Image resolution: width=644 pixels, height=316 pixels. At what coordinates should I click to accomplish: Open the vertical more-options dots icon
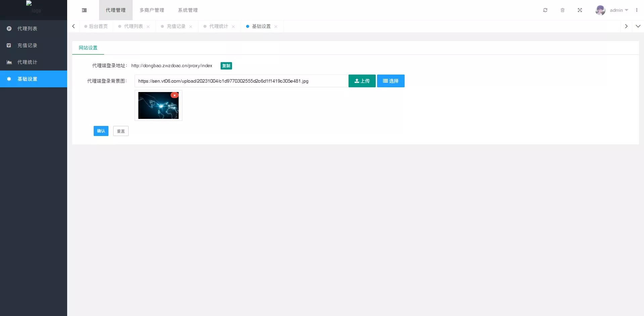[x=637, y=10]
